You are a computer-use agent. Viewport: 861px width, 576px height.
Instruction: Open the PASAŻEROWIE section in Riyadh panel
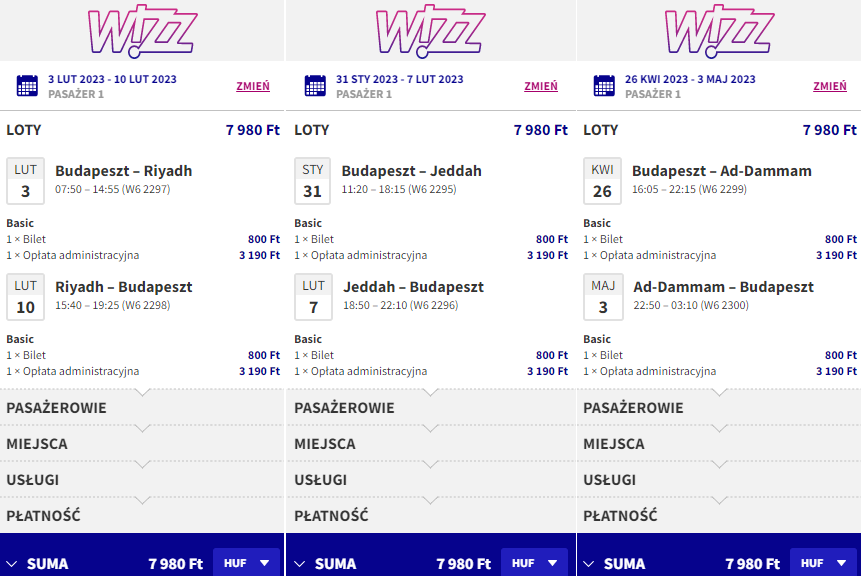pos(142,408)
